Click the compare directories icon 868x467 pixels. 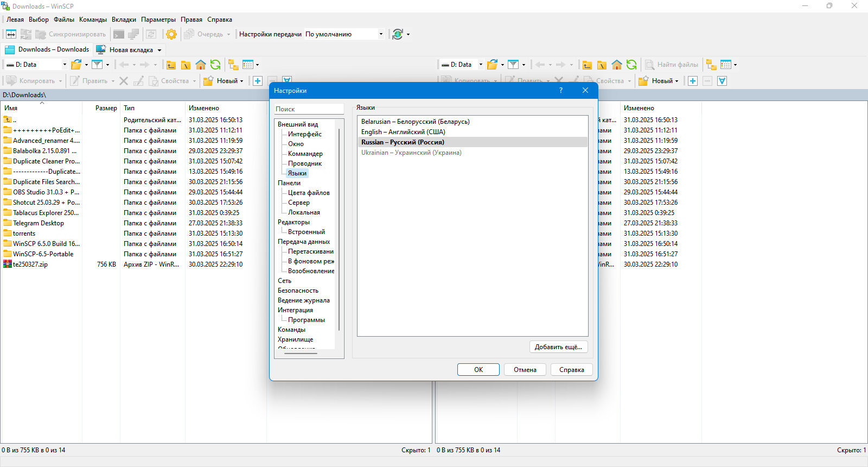click(x=11, y=34)
